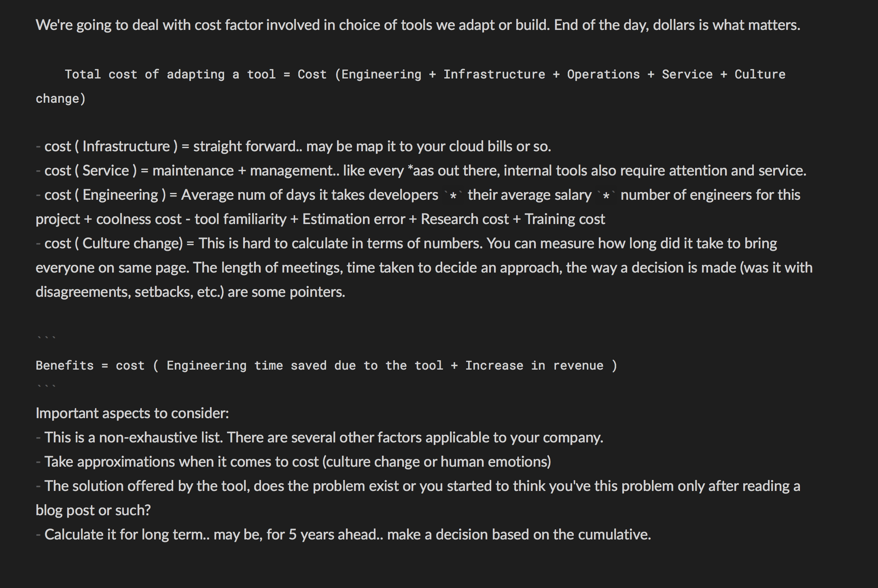
Task: Click the opening triple backticks above Benefits
Action: (46, 339)
